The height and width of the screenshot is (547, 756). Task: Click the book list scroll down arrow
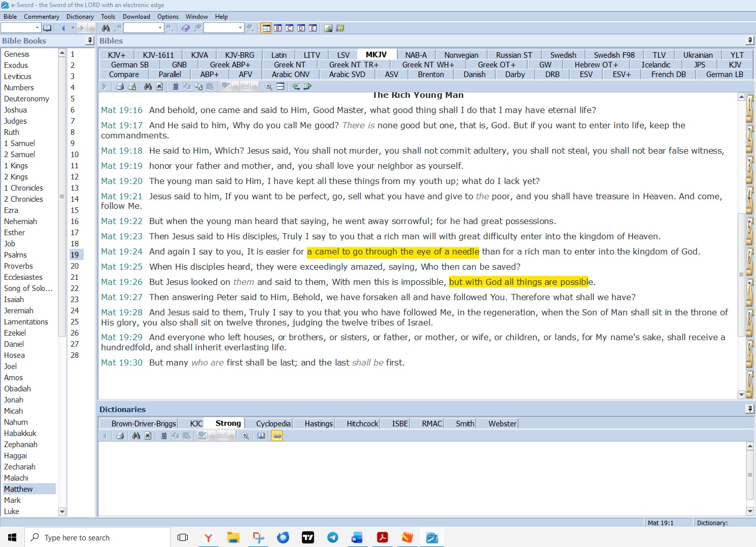[x=62, y=512]
